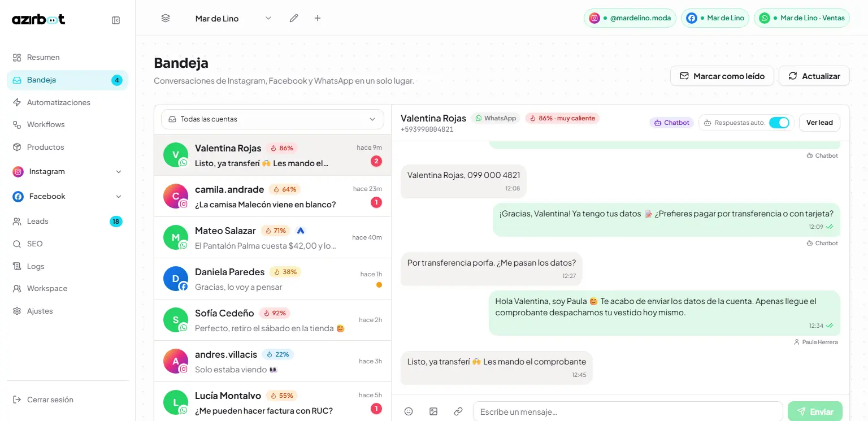Click the Enviar send button
Viewport: 868px width, 421px height.
(x=815, y=411)
